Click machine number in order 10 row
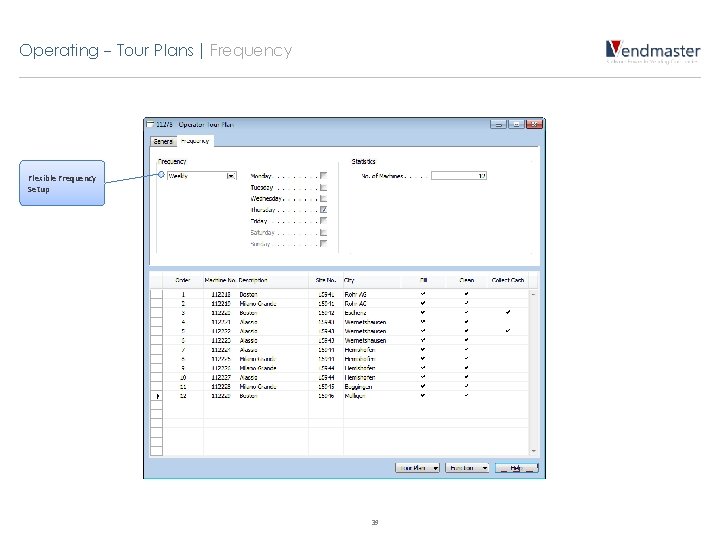The image size is (720, 540). 221,377
